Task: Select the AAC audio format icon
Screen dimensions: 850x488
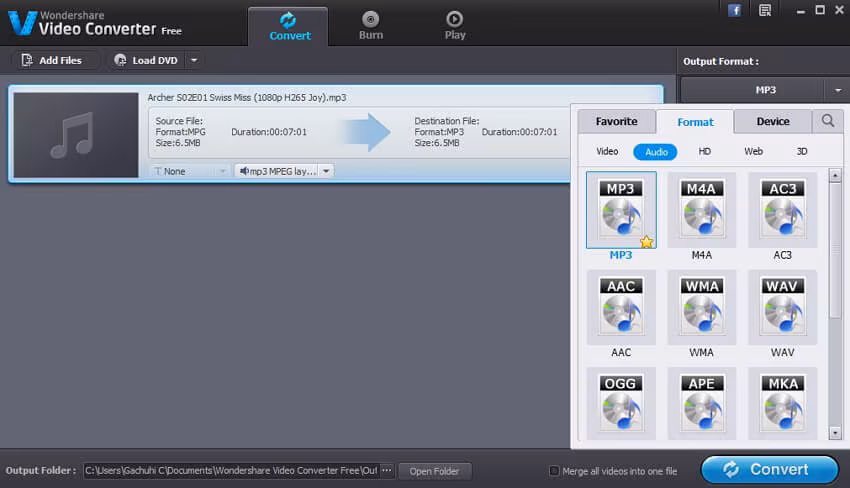Action: (621, 307)
